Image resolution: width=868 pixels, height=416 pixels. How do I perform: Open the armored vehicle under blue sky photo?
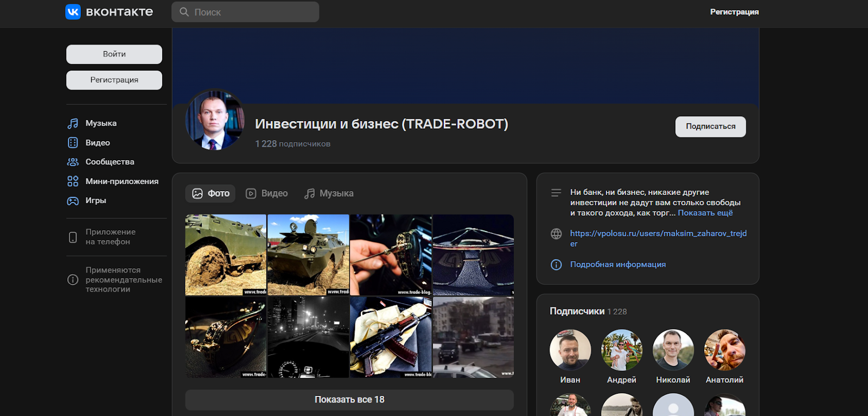pyautogui.click(x=308, y=255)
